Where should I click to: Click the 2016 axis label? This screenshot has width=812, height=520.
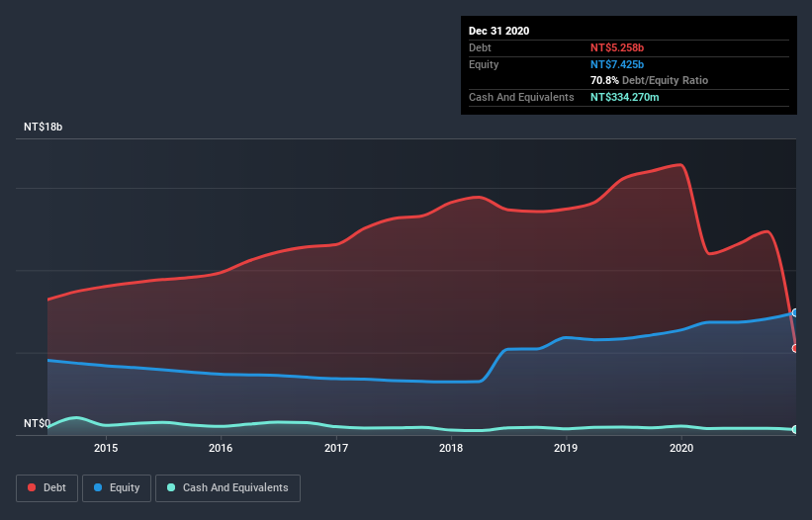tap(221, 448)
